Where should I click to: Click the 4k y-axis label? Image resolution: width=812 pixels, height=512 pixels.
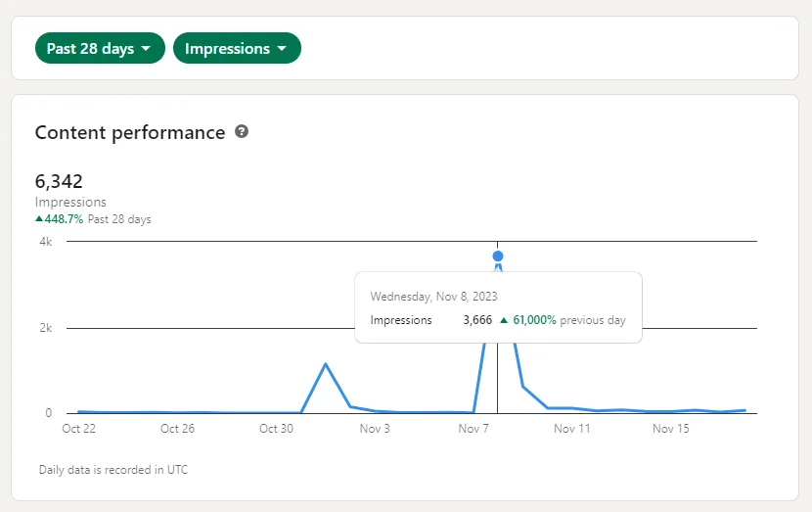(45, 241)
